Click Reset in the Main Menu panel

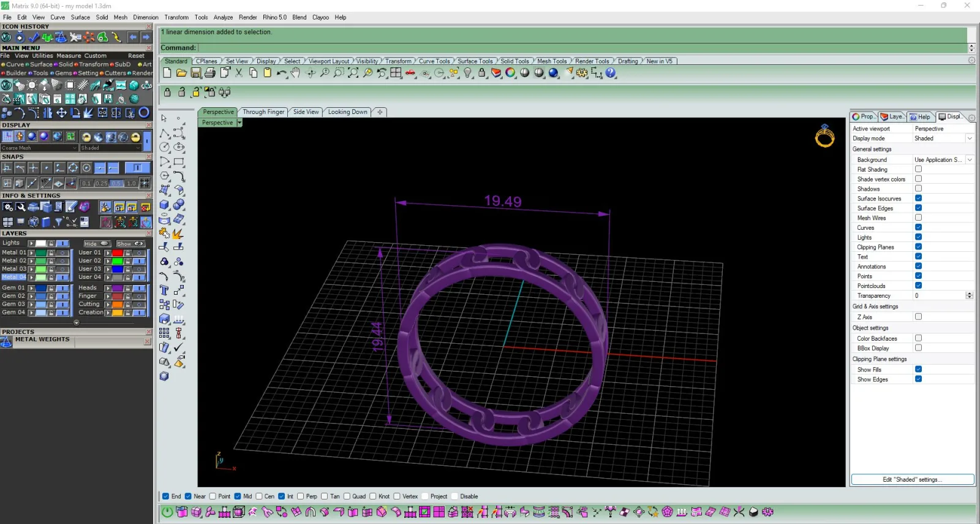point(136,56)
